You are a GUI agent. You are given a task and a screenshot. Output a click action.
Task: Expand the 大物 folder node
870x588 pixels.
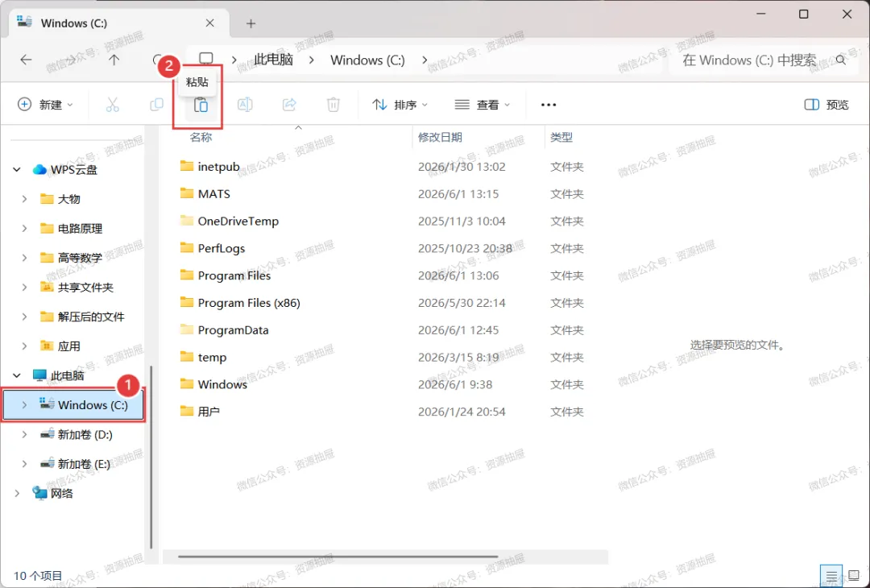point(24,199)
